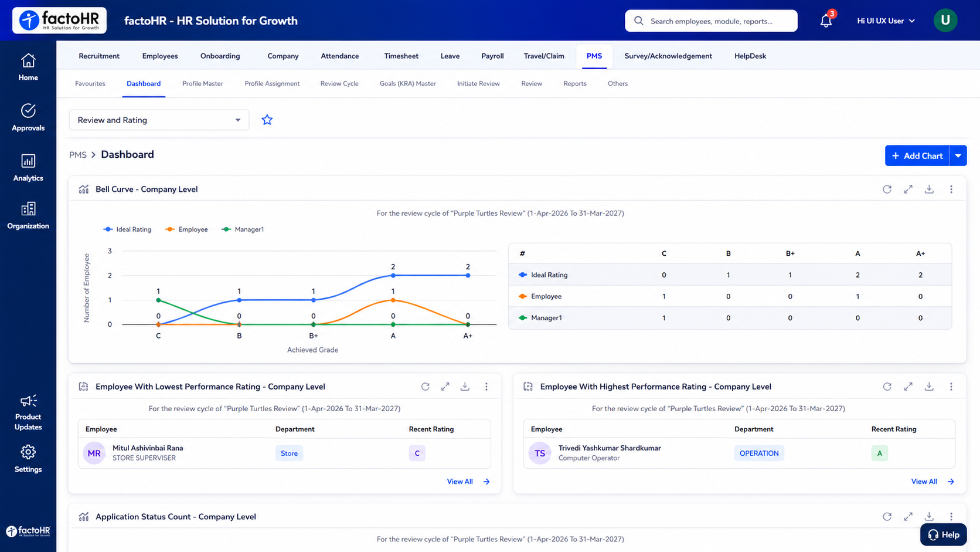The height and width of the screenshot is (552, 980).
Task: Click the Add Chart button
Action: pos(917,155)
